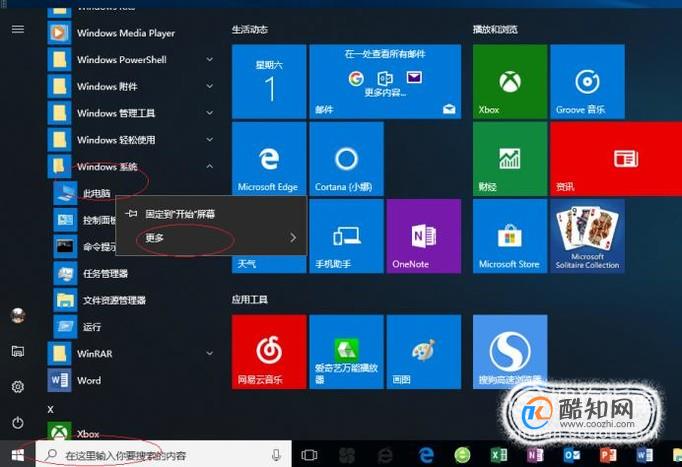
Task: Open the calendar tile showing 星期六
Action: (x=269, y=81)
